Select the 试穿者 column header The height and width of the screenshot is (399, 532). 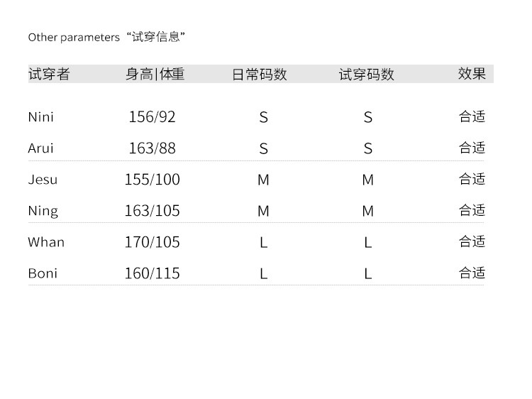49,74
